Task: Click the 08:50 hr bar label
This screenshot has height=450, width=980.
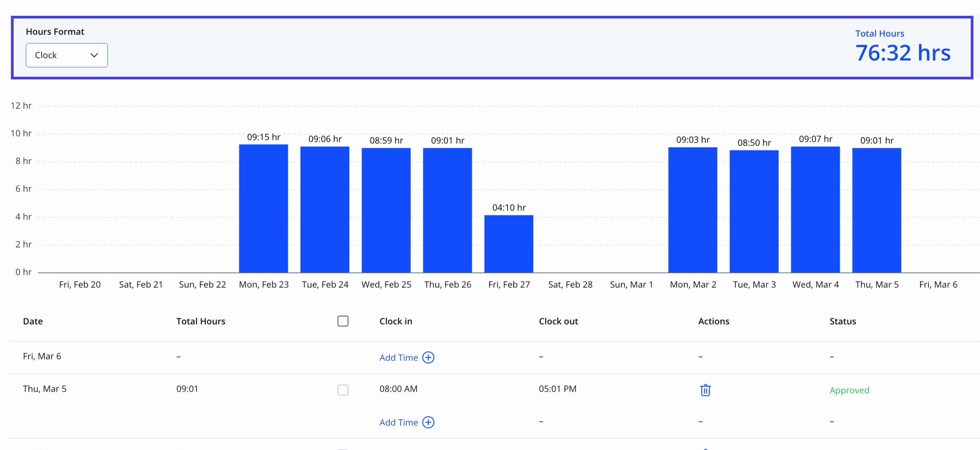Action: (754, 143)
